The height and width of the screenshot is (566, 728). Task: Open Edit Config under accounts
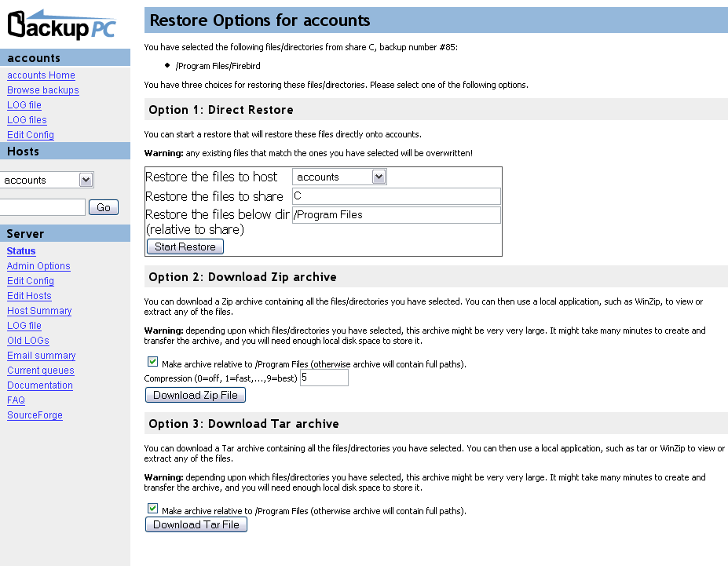(30, 134)
